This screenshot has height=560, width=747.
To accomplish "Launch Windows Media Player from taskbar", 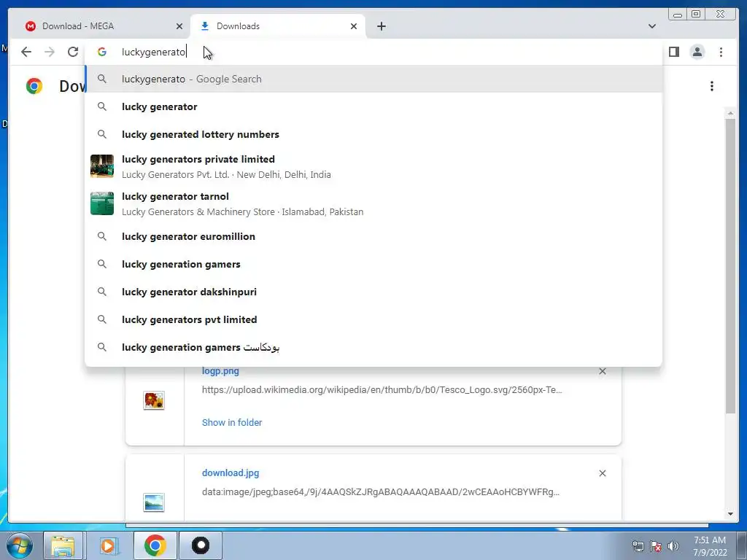I will coord(108,545).
